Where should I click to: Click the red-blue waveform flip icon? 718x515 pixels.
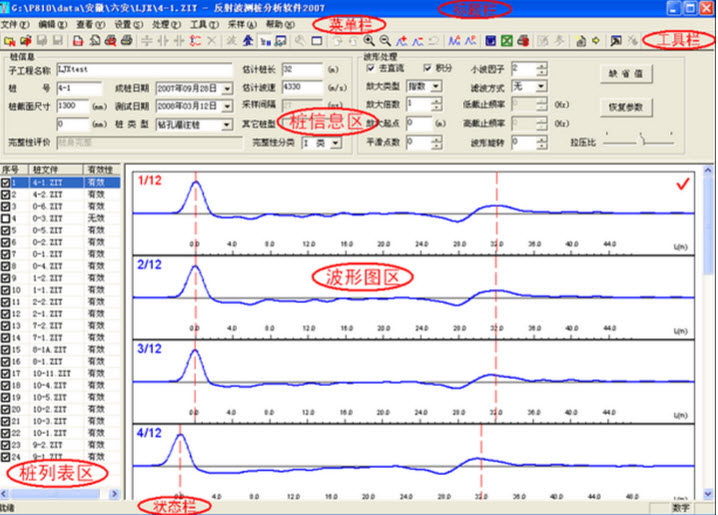click(x=196, y=41)
